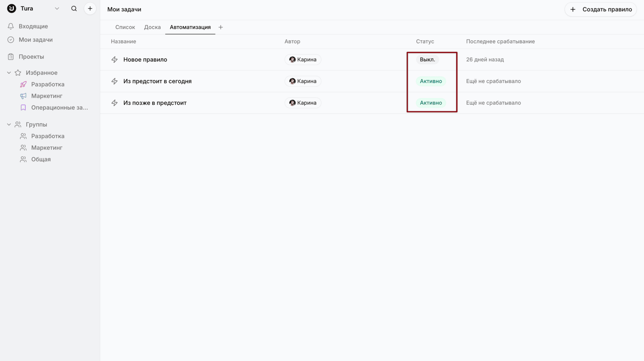Click author Карина in Из предстоит в сегодня row
This screenshot has height=361, width=644.
pos(303,81)
